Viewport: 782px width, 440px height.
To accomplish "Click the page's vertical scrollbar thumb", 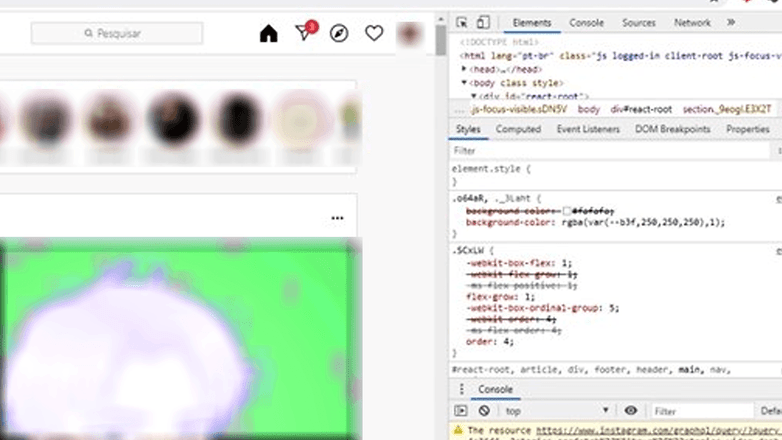I will [441, 40].
